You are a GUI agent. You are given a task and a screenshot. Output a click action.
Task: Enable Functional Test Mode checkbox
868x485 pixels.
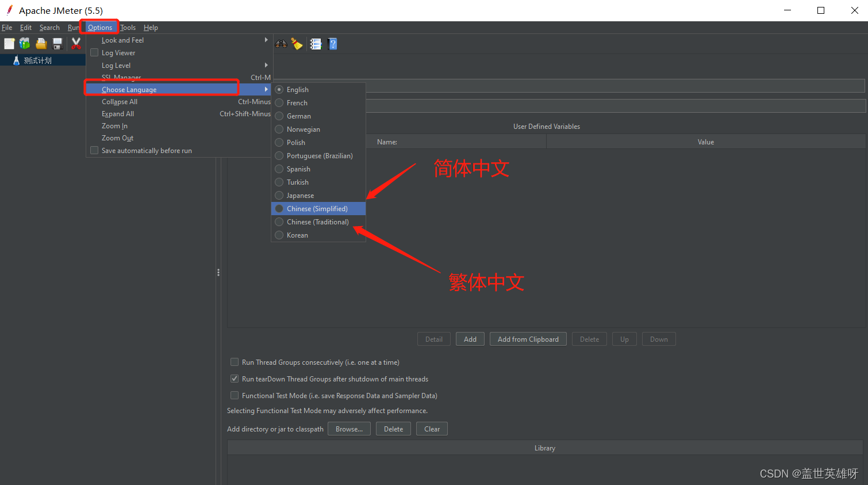[x=235, y=395]
